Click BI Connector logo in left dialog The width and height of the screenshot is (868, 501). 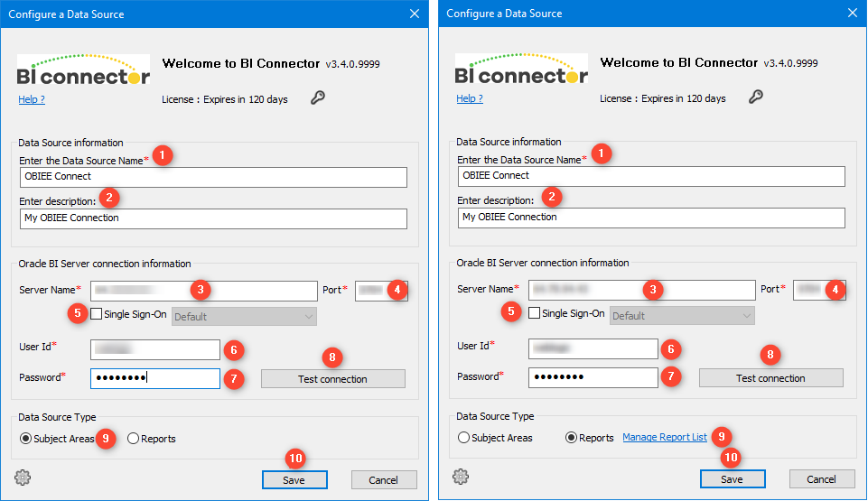pos(84,70)
